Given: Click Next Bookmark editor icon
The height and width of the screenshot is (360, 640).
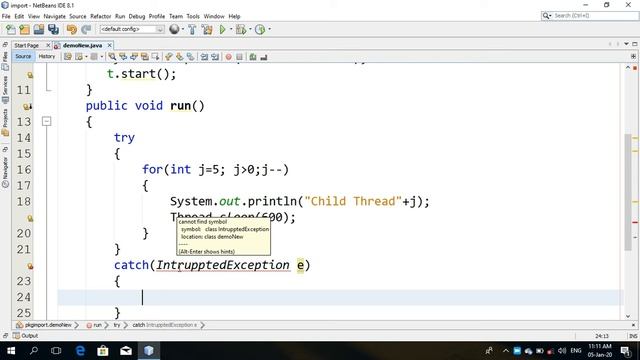Looking at the screenshot, I should pos(180,57).
